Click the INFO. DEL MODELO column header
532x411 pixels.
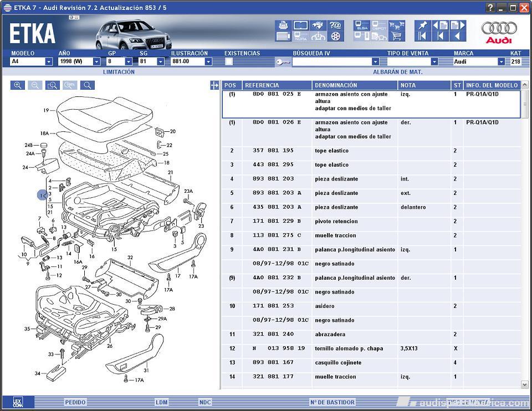[x=492, y=85]
